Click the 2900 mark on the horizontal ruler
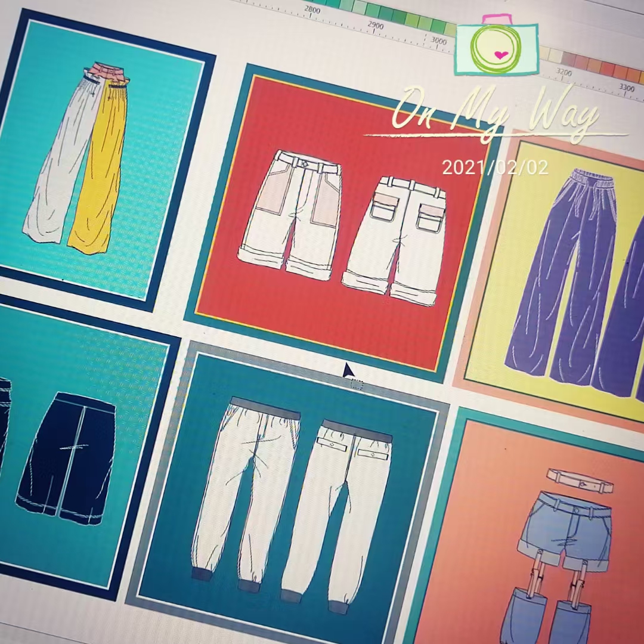The image size is (644, 644). coord(375,27)
